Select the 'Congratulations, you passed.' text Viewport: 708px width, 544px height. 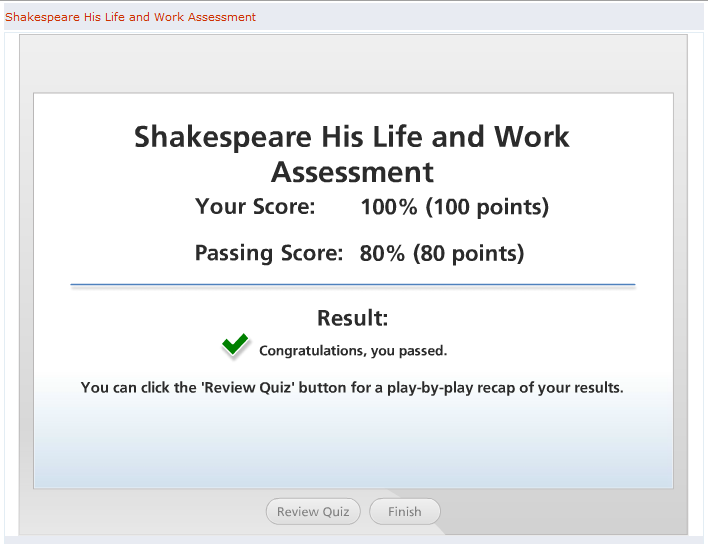tap(353, 351)
